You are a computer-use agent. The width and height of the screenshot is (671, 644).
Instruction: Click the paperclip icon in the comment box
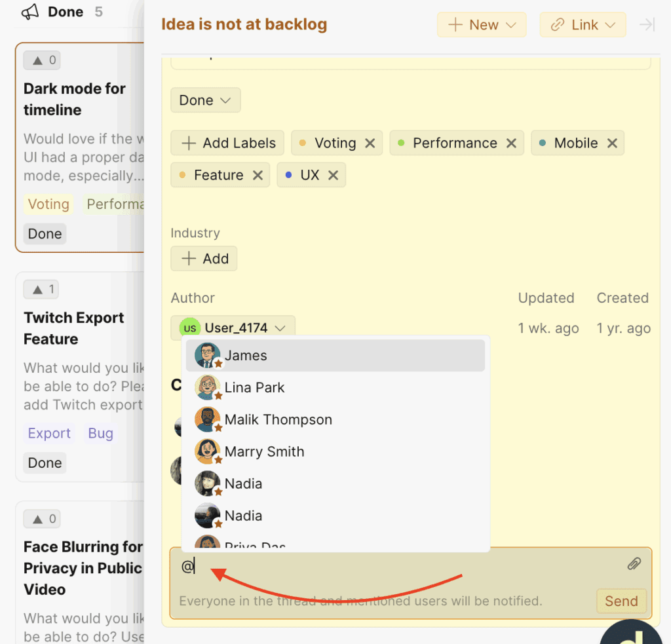point(633,563)
